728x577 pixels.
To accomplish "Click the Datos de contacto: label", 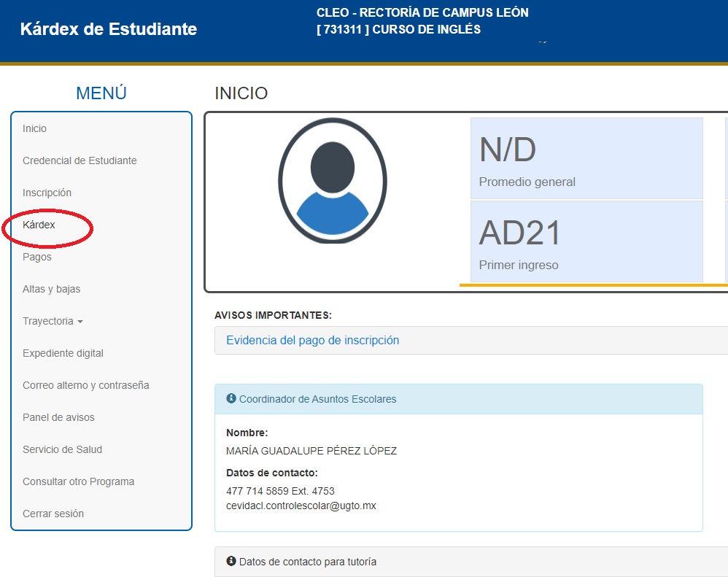I will coord(271,473).
